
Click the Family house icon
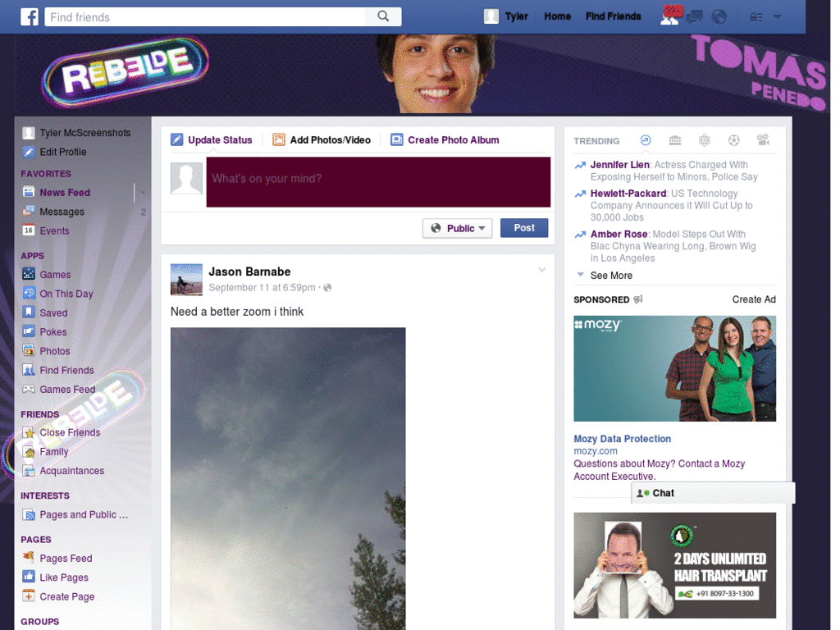pos(29,451)
